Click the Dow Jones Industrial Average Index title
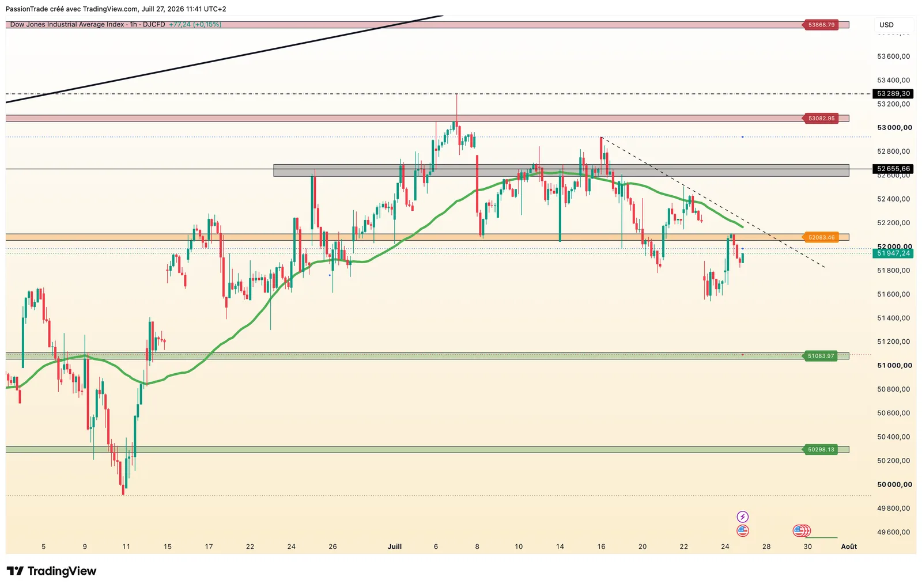 [x=67, y=25]
